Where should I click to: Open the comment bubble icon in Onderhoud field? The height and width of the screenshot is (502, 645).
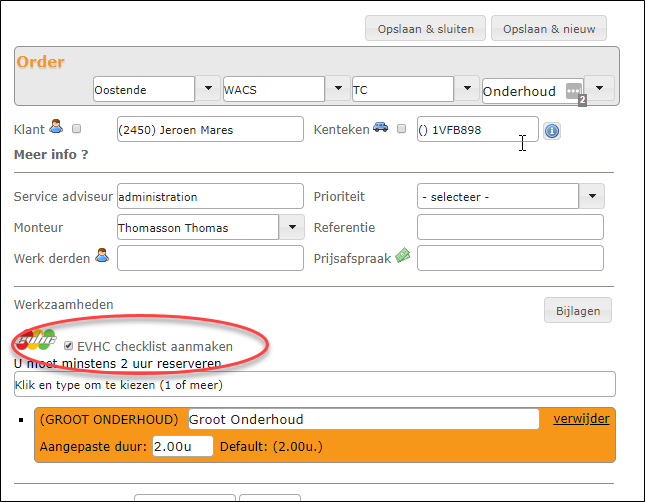(574, 91)
